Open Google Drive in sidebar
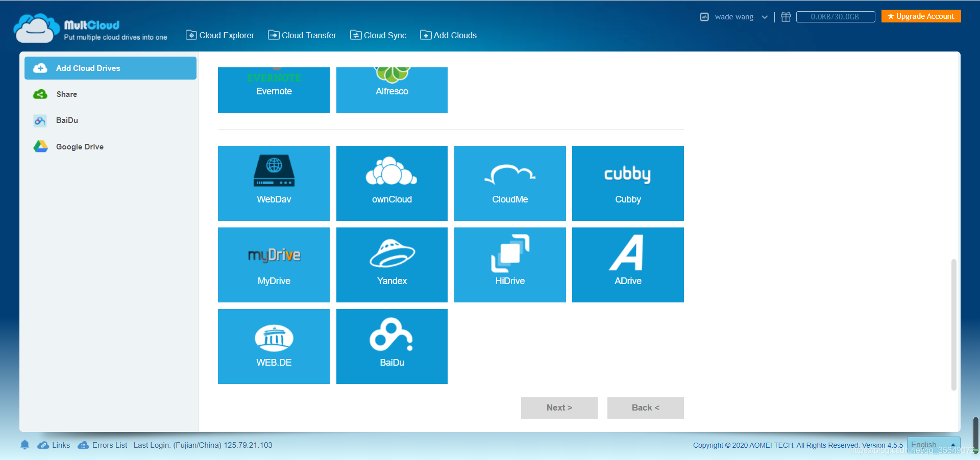The image size is (980, 460). pos(110,147)
